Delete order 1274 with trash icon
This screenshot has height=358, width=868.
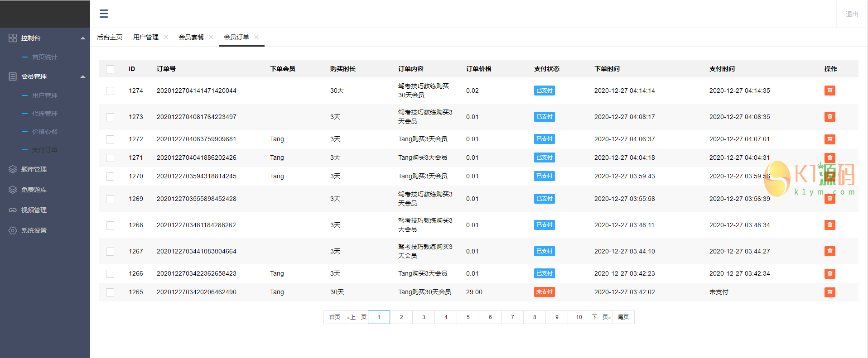point(829,91)
